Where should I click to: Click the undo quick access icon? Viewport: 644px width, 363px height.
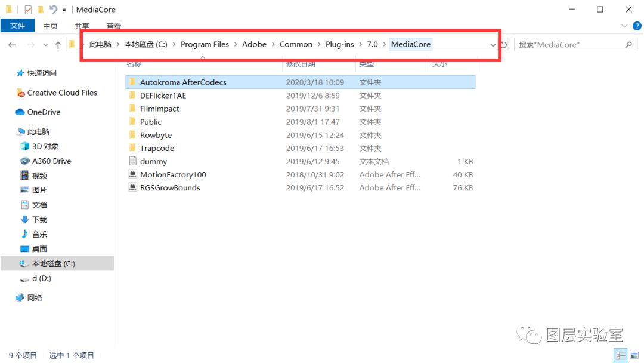(x=53, y=9)
